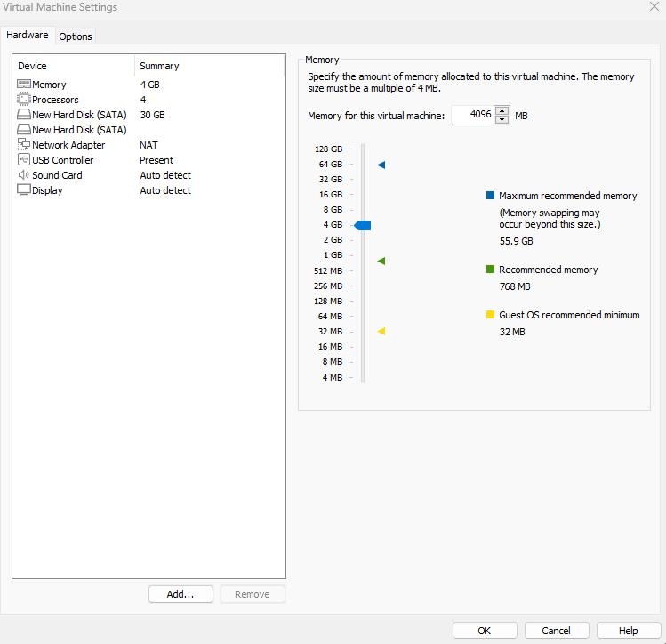Open Help for virtual machine settings

pos(629,631)
